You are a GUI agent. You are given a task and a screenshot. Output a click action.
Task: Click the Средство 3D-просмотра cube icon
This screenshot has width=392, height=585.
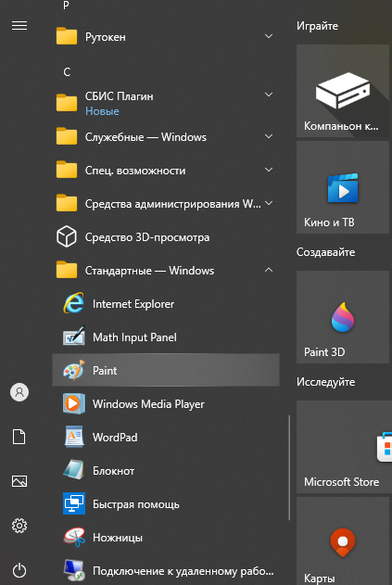click(x=67, y=236)
